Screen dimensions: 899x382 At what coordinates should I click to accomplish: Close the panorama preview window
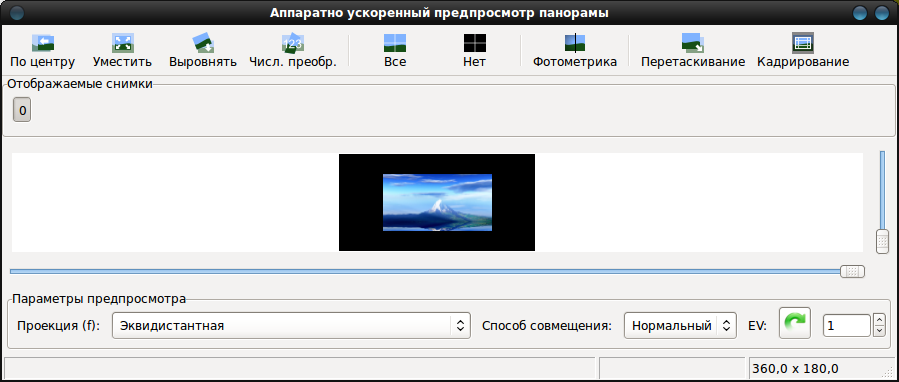pos(881,13)
